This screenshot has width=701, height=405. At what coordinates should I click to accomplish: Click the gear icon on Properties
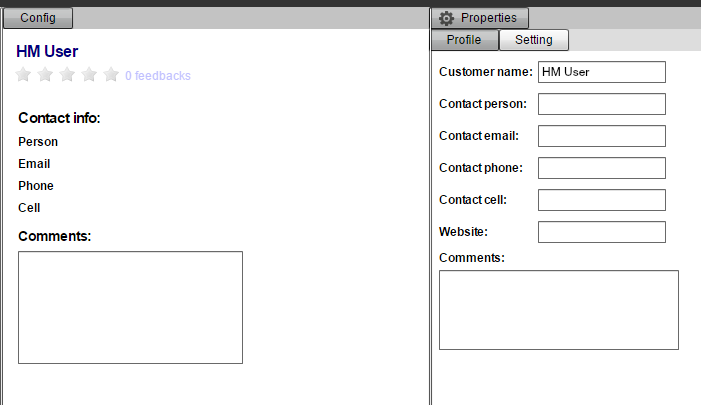(446, 18)
